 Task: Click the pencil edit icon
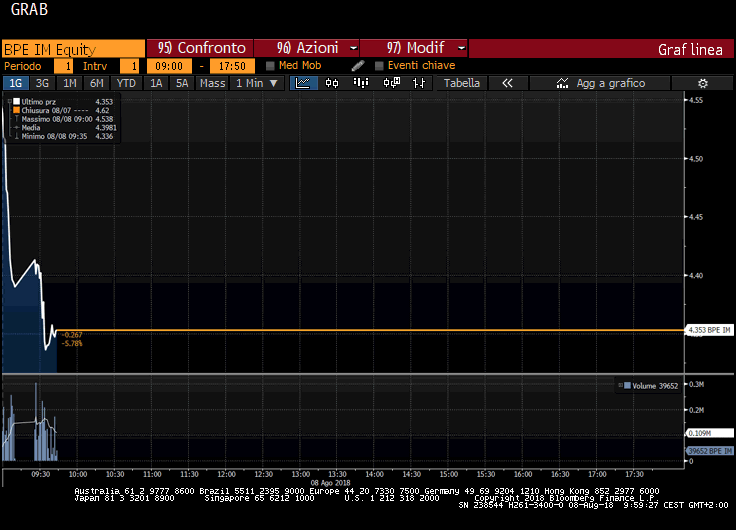pyautogui.click(x=357, y=66)
